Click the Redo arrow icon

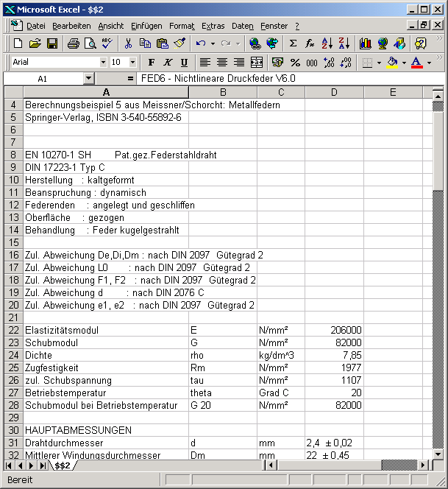point(226,43)
